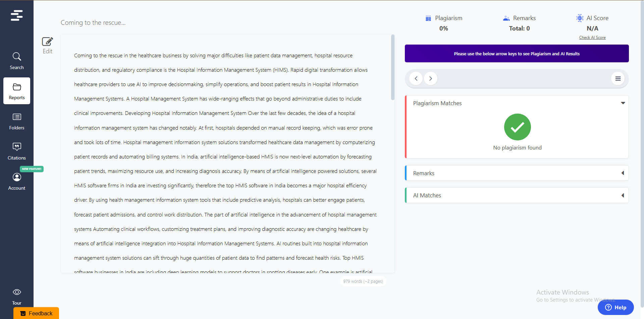Expand the Remarks panel
The image size is (644, 319).
pos(623,173)
